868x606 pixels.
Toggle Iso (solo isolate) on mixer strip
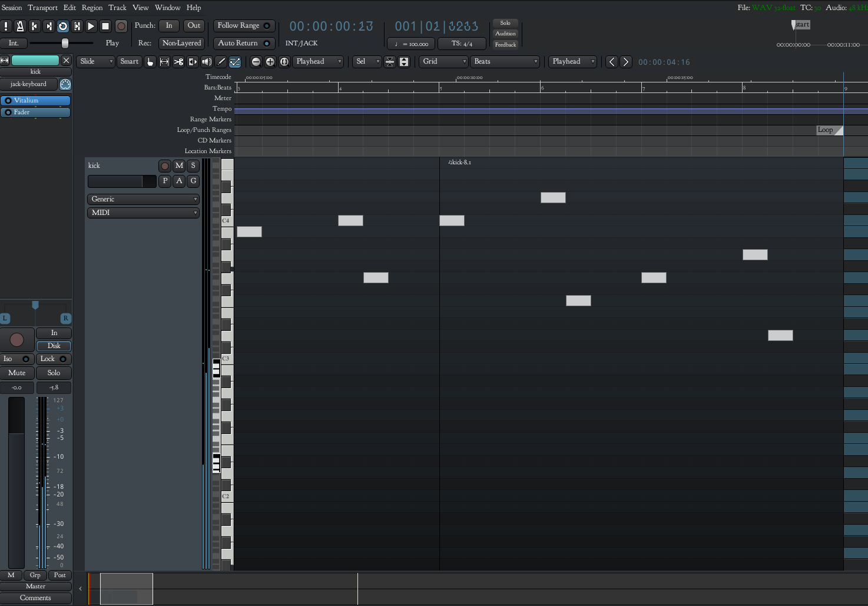click(x=16, y=359)
